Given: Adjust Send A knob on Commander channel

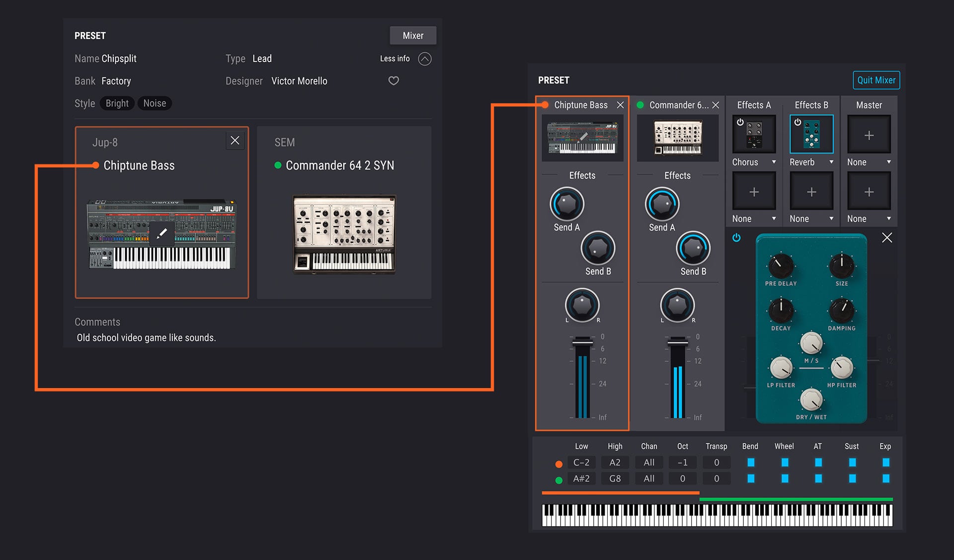Looking at the screenshot, I should 662,204.
